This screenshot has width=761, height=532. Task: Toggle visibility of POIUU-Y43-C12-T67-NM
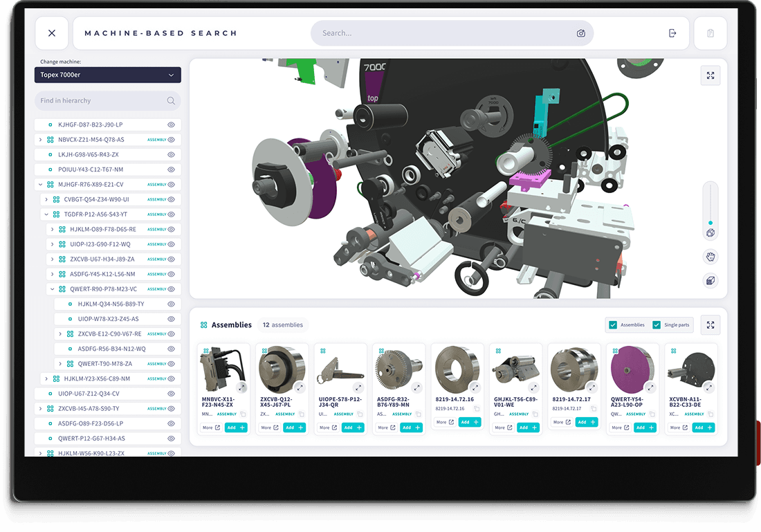pyautogui.click(x=172, y=169)
